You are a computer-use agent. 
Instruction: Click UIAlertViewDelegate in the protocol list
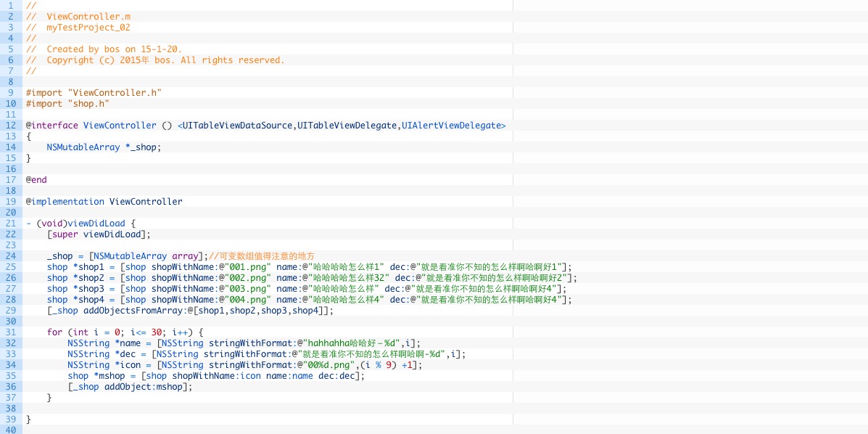click(451, 126)
